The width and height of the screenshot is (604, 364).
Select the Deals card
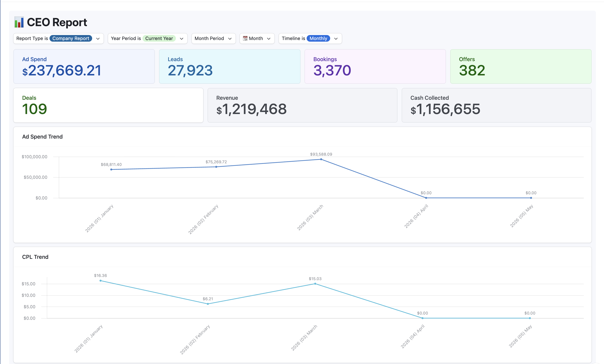(x=108, y=105)
